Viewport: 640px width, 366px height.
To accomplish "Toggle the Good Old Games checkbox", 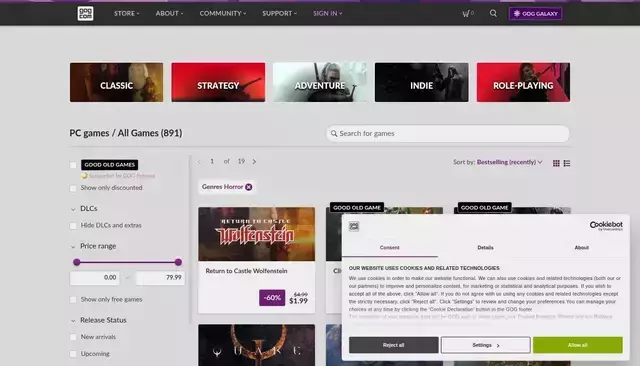I will (x=73, y=165).
